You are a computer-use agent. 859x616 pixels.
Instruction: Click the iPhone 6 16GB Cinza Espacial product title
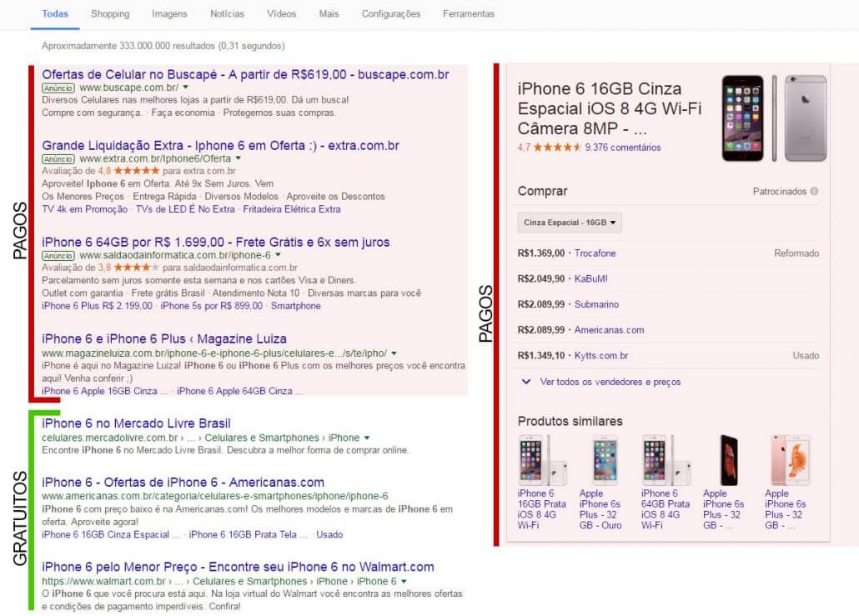click(609, 108)
